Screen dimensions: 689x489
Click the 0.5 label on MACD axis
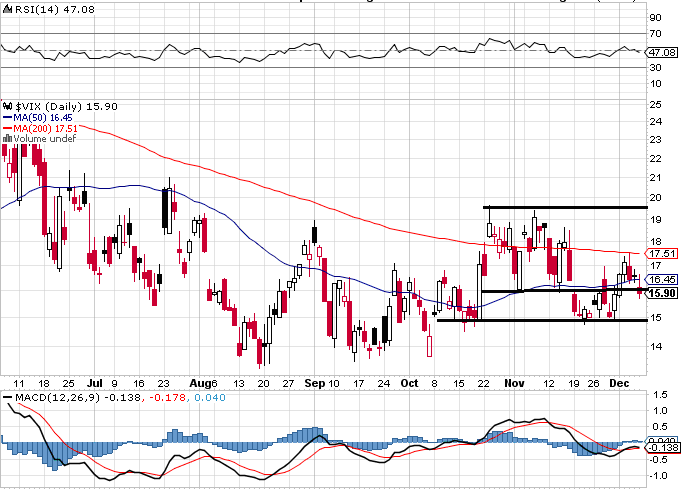pos(660,427)
